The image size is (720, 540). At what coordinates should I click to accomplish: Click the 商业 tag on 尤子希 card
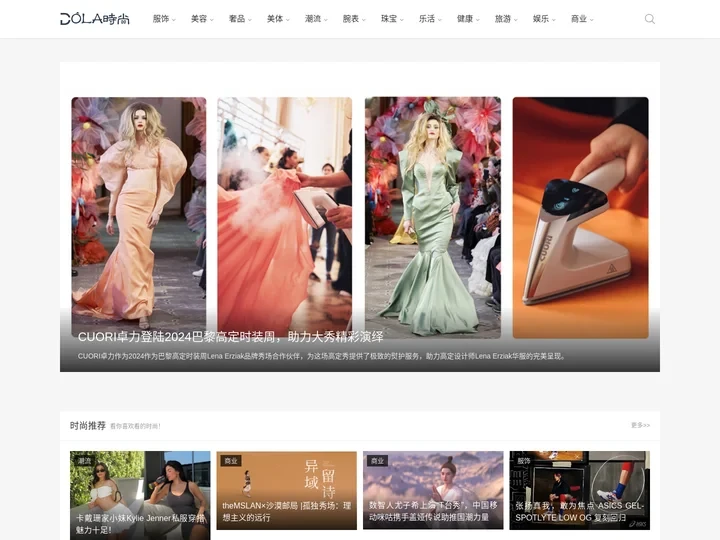tap(377, 461)
